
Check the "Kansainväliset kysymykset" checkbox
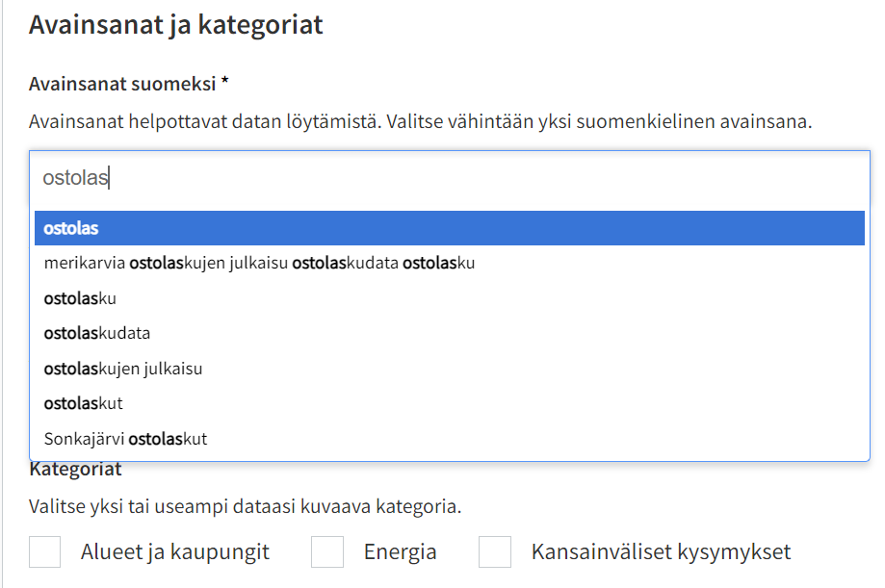tap(494, 551)
